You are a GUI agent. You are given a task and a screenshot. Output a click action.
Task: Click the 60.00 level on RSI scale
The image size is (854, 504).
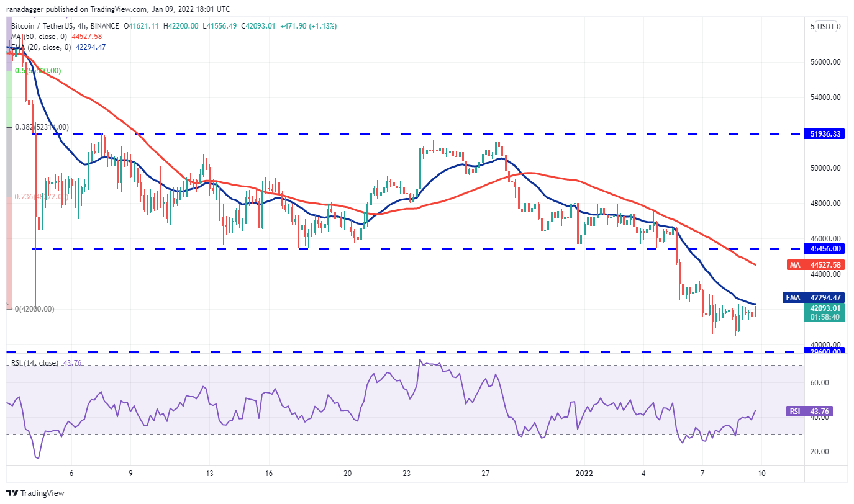pyautogui.click(x=821, y=382)
